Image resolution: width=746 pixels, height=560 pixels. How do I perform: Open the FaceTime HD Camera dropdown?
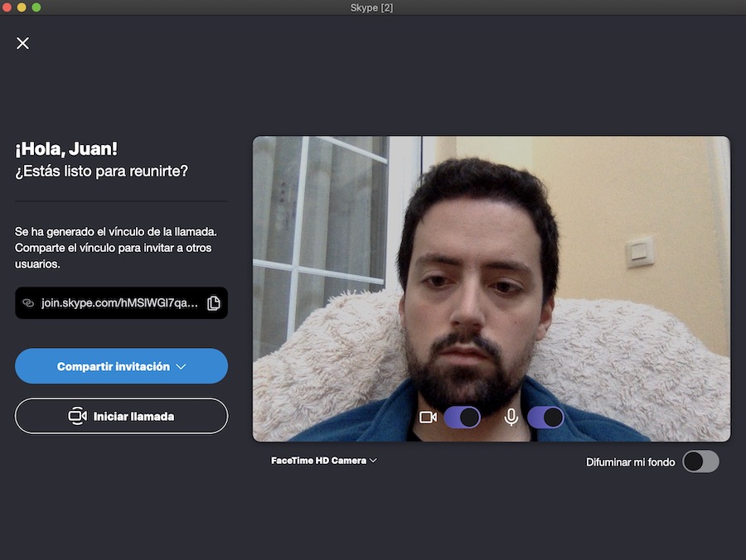pos(319,461)
